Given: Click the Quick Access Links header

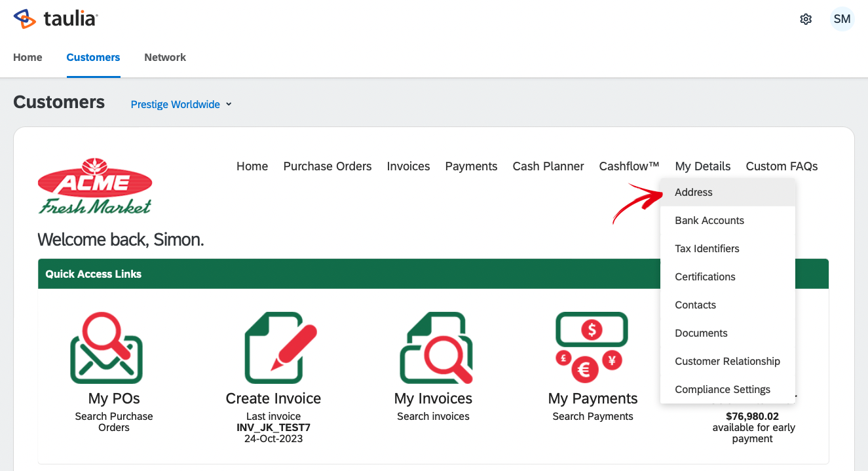Looking at the screenshot, I should pos(94,274).
